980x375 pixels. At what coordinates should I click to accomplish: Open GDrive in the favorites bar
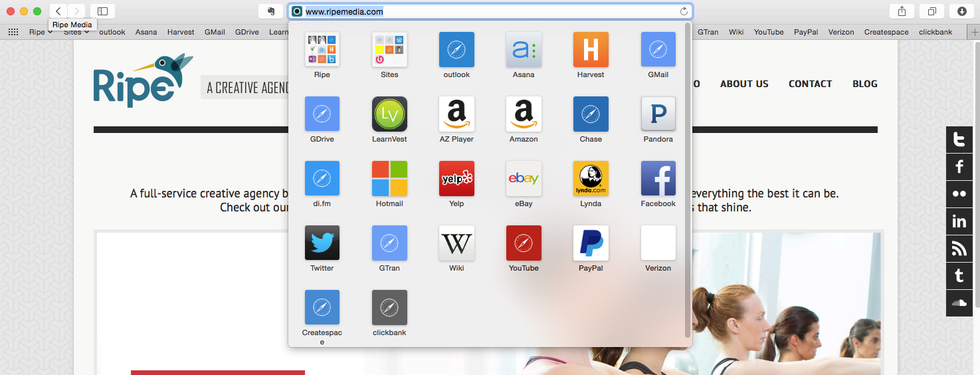[x=247, y=32]
